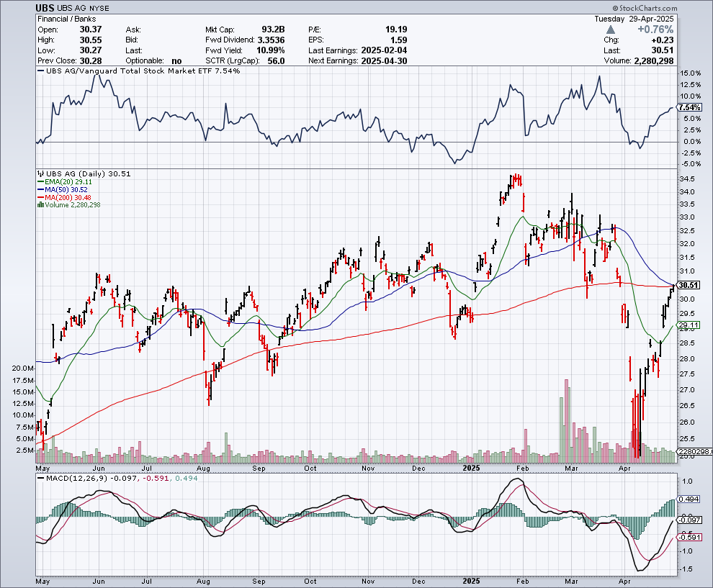Click the MACD(12,26,9) indicator legend

point(117,478)
